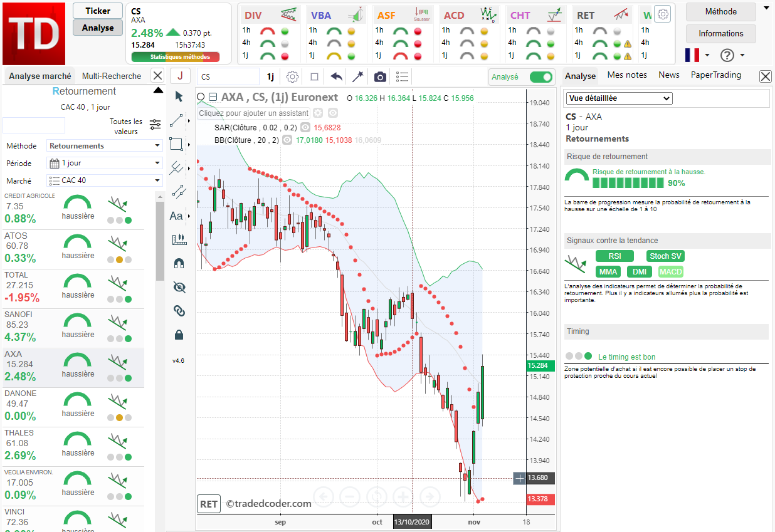The image size is (775, 532).
Task: Select the parallel channel tool
Action: pyautogui.click(x=179, y=192)
